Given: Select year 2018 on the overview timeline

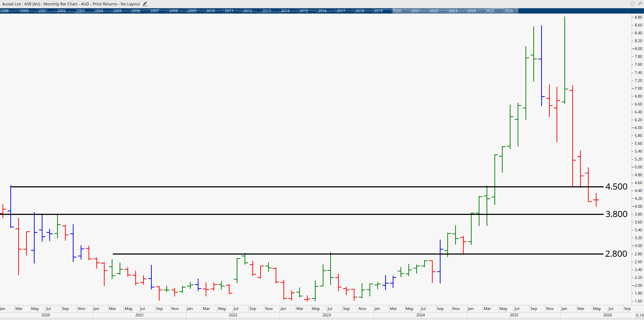Looking at the screenshot, I should coord(360,11).
